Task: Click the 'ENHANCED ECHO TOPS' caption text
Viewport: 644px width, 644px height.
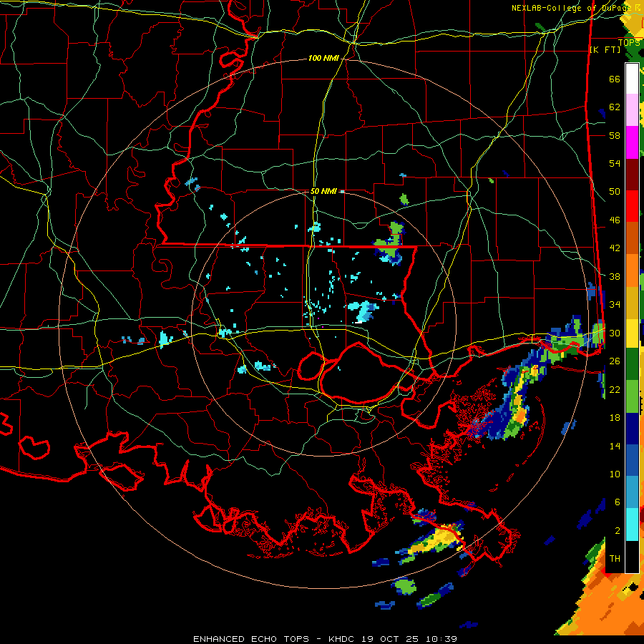Action: tap(251, 639)
